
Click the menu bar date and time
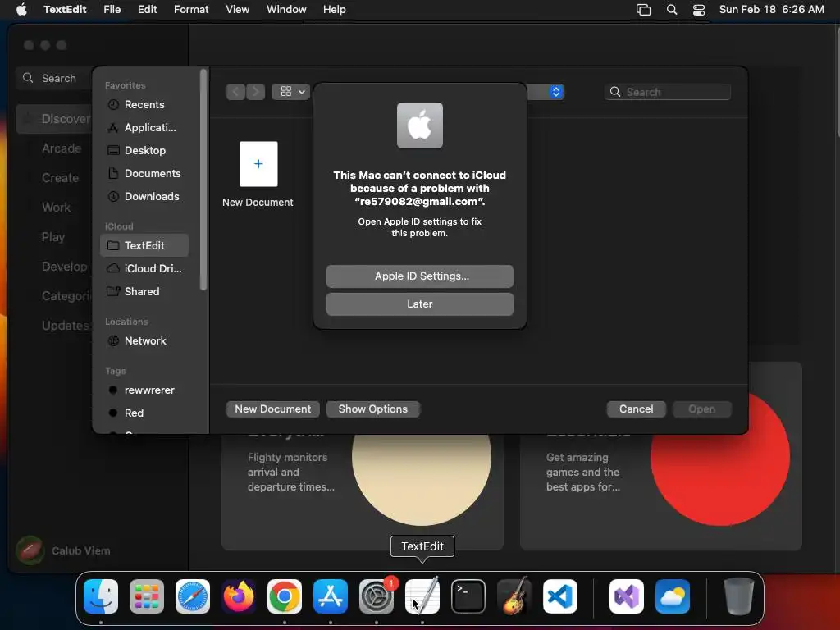(x=771, y=10)
